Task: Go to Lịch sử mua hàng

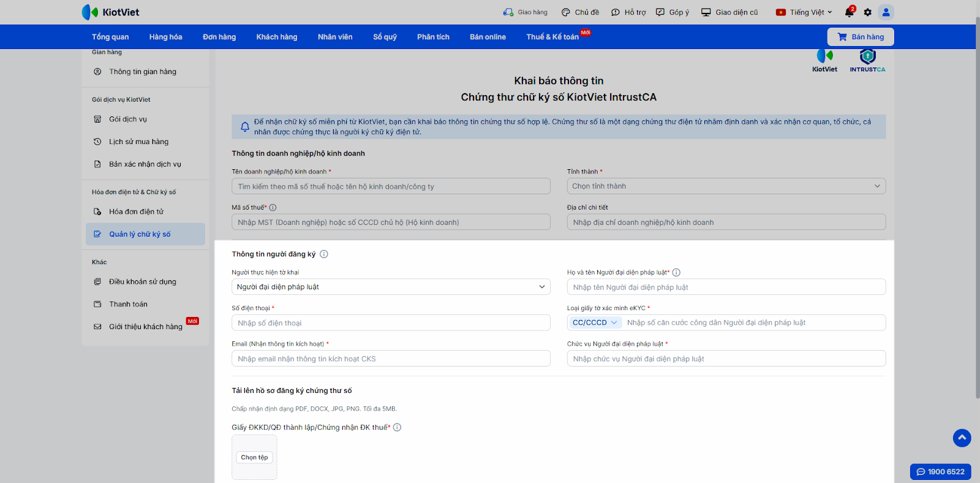Action: click(139, 142)
